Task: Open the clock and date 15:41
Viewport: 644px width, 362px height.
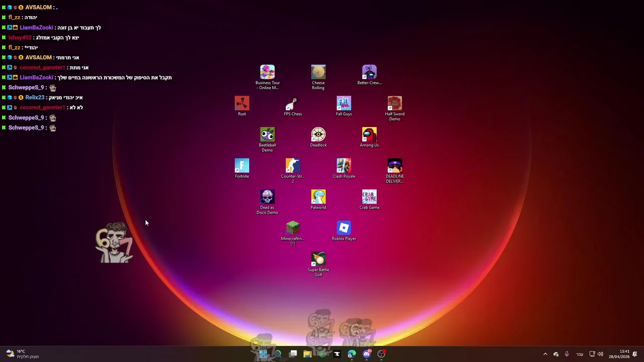Action: click(x=619, y=354)
